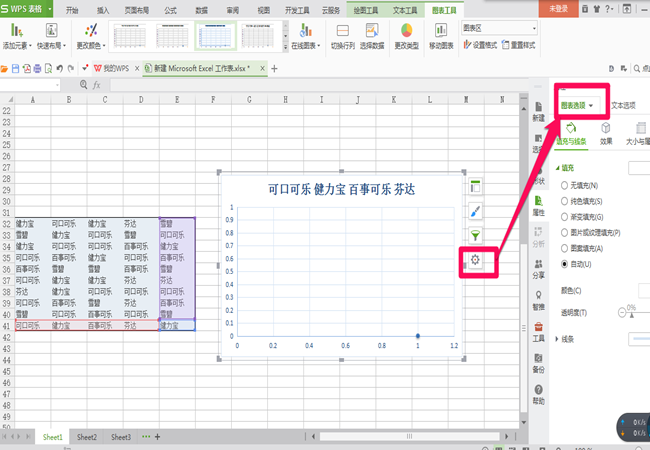Select the 图片或纹理填充(P) radio button
This screenshot has width=650, height=450.
point(564,232)
